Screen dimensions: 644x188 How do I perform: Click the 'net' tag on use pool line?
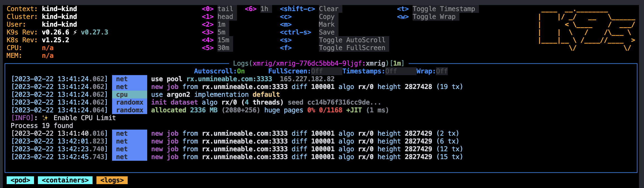(130, 79)
